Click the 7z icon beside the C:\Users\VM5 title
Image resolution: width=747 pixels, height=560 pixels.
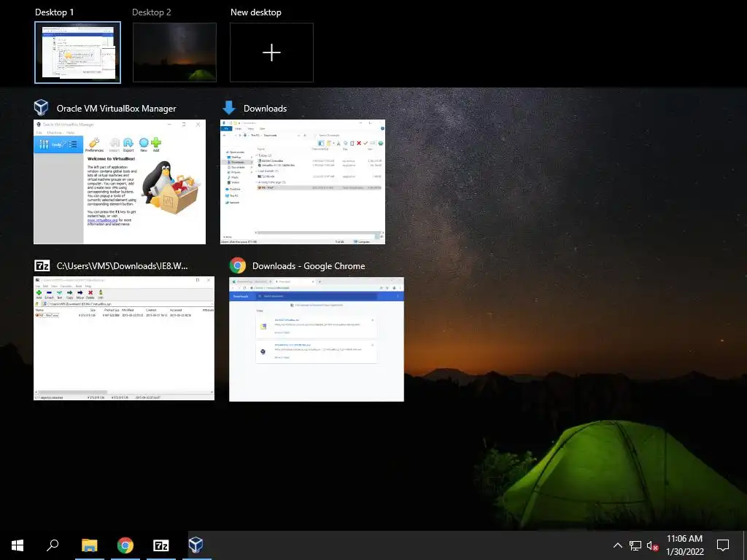click(x=42, y=265)
